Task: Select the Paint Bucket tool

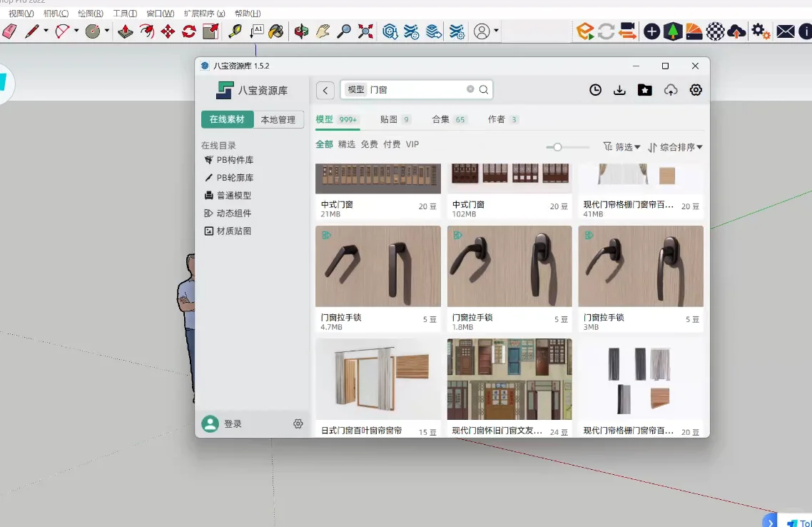Action: click(277, 31)
